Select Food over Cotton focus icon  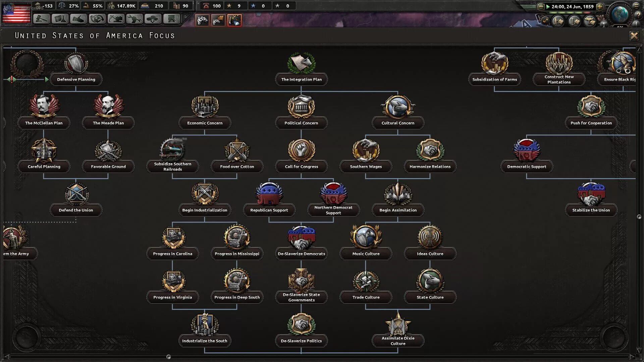tap(237, 150)
